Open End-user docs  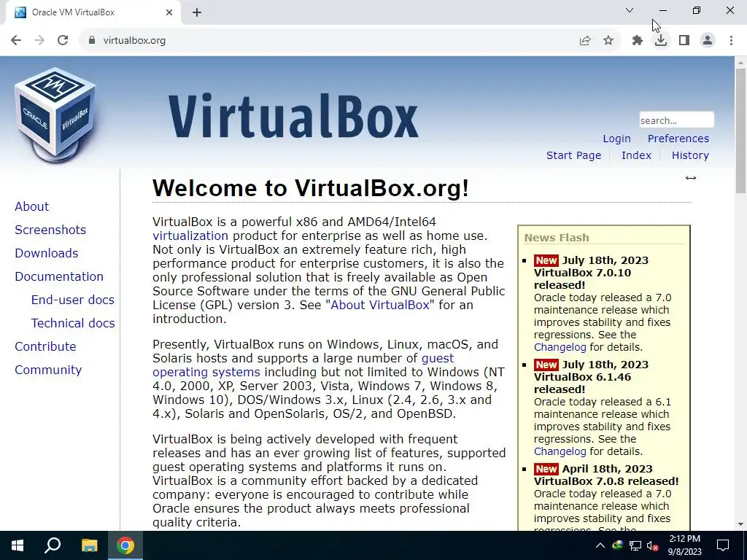coord(72,300)
